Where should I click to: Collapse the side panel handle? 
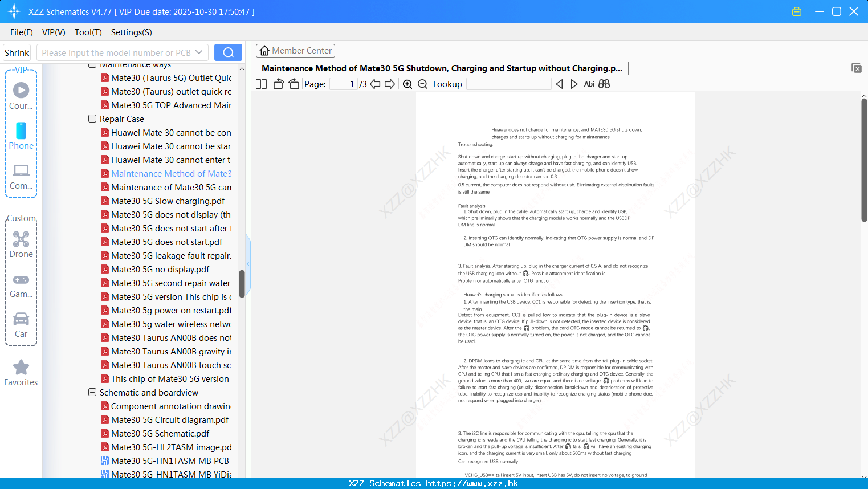click(248, 263)
